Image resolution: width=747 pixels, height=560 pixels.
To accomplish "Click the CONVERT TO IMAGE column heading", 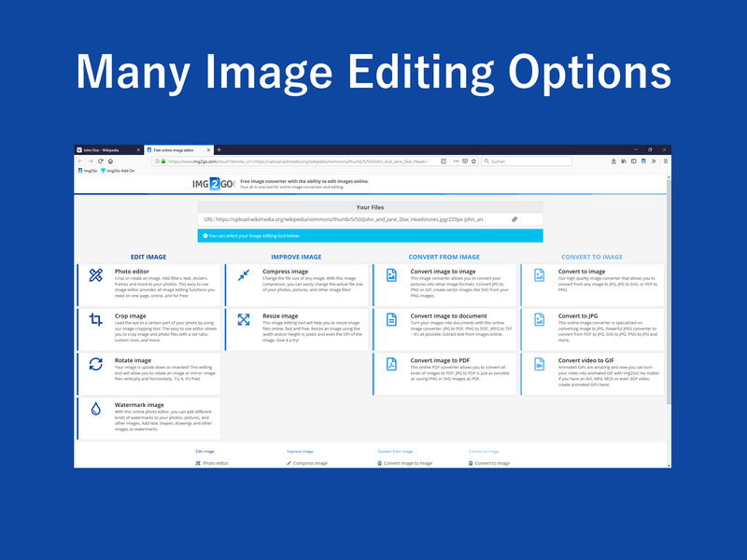I will [592, 258].
